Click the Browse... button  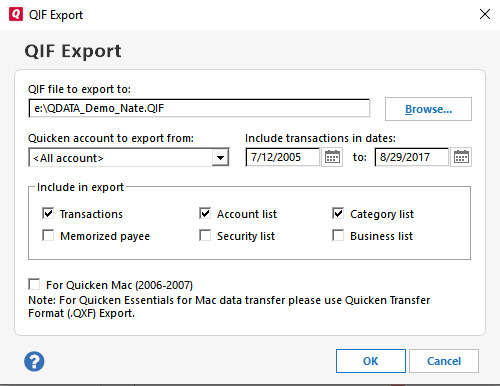[428, 109]
